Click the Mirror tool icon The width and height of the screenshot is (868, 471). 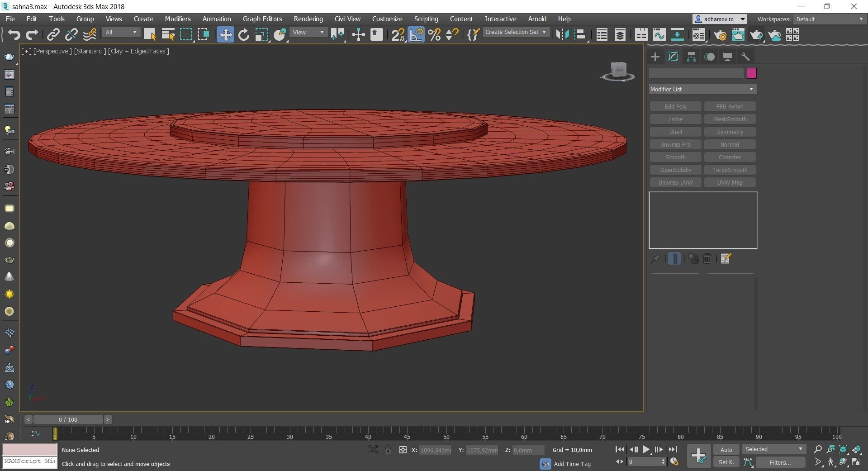562,35
